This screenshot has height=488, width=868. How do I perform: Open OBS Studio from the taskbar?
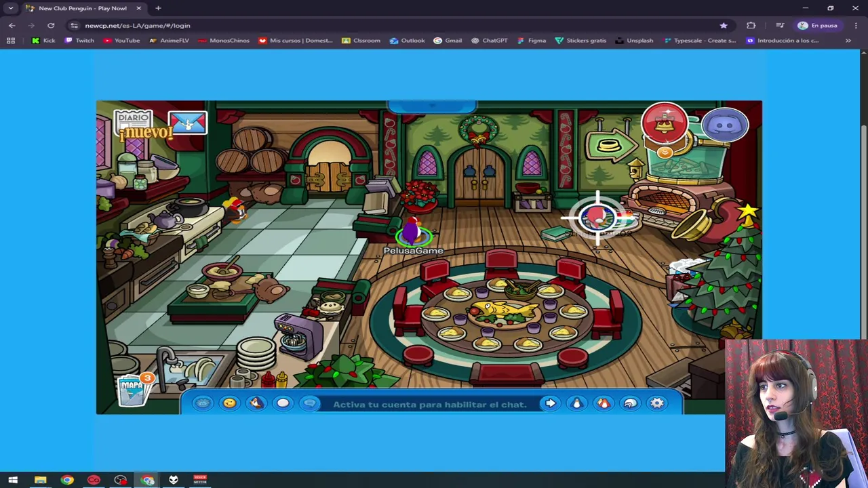pyautogui.click(x=120, y=480)
